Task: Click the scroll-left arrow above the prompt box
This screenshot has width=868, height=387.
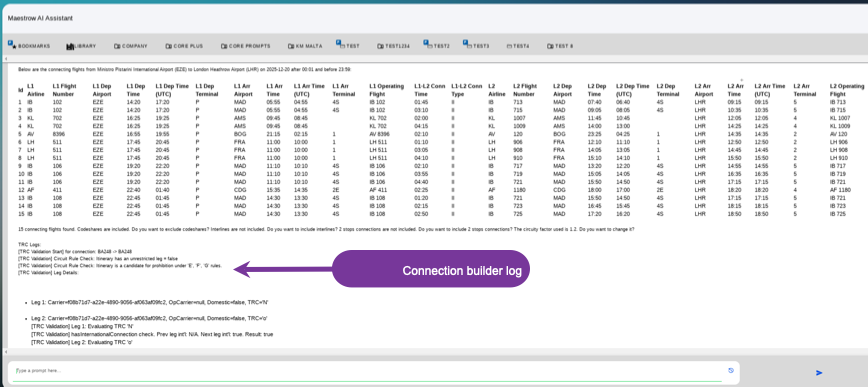Action: [6, 352]
